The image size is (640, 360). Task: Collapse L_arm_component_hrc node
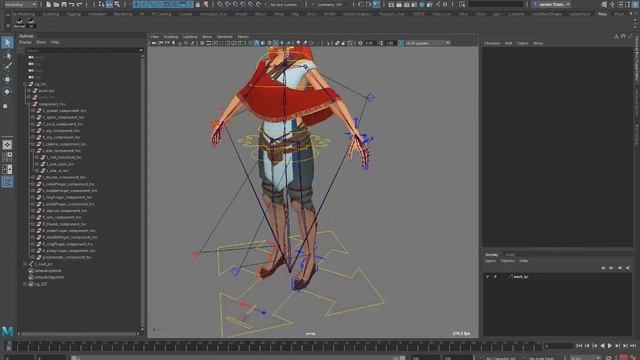[33, 151]
